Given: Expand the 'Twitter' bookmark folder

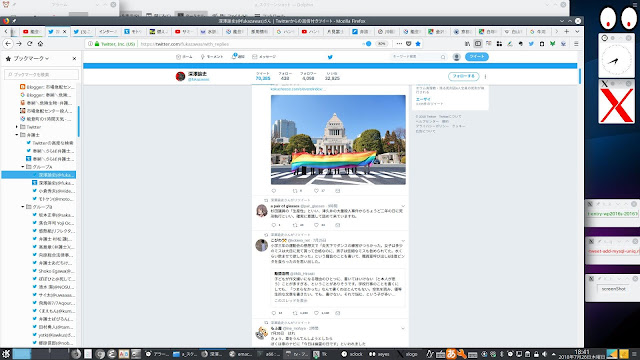Looking at the screenshot, I should click(x=17, y=127).
